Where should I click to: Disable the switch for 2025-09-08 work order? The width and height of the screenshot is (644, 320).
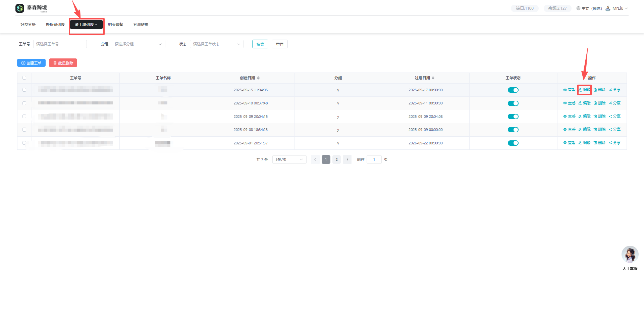coord(513,130)
